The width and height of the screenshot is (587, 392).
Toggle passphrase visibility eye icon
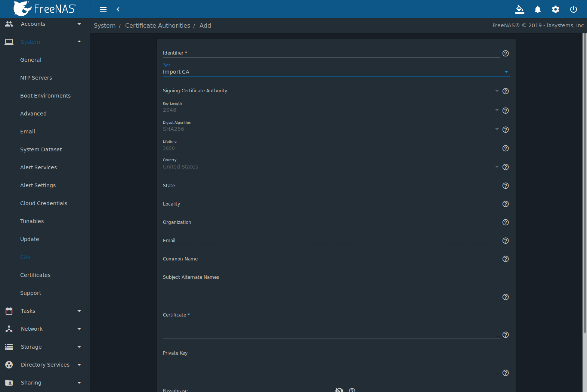pyautogui.click(x=339, y=390)
